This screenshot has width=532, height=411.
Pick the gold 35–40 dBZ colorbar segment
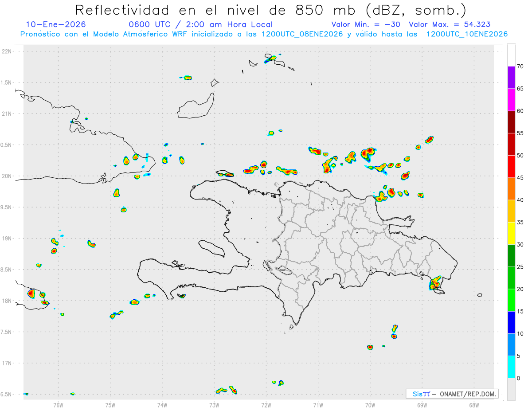point(511,211)
